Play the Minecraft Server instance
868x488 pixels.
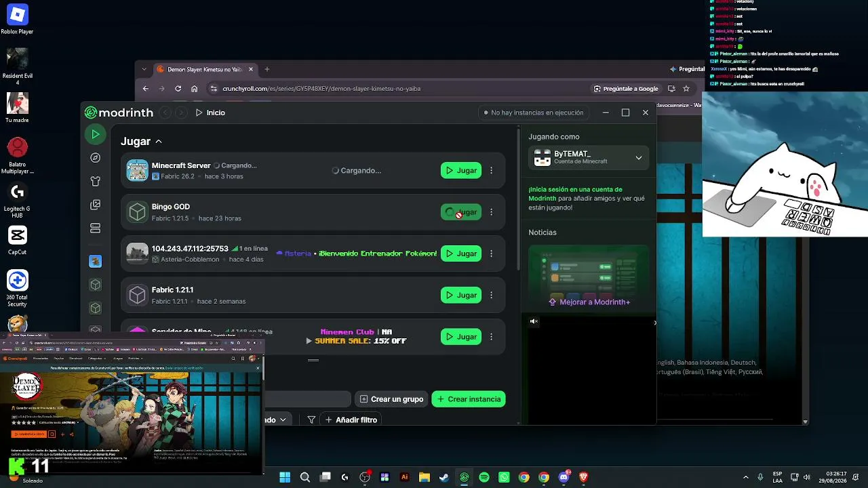point(461,171)
